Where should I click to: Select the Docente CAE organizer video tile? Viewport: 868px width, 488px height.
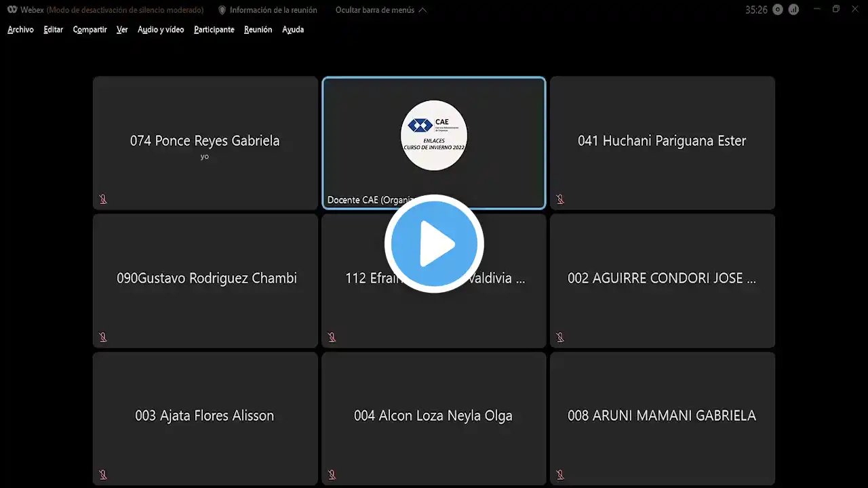(434, 143)
